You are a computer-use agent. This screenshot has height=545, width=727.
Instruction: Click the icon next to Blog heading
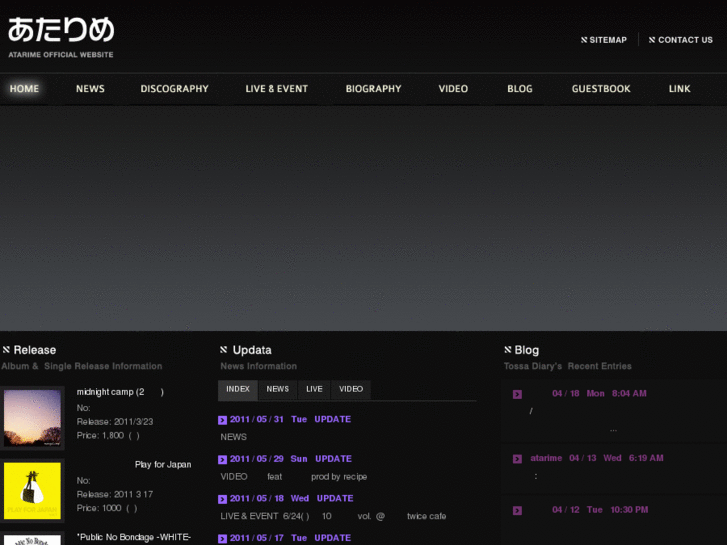[x=508, y=350]
